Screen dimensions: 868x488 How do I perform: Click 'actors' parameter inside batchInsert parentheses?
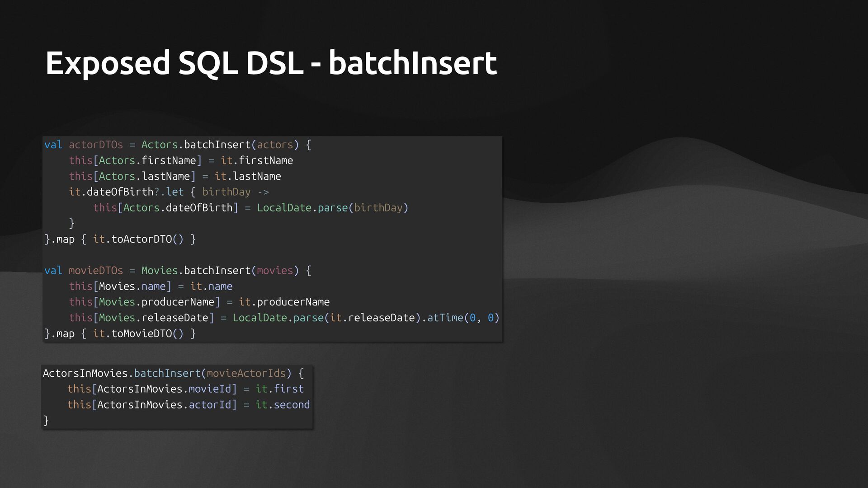click(x=275, y=145)
